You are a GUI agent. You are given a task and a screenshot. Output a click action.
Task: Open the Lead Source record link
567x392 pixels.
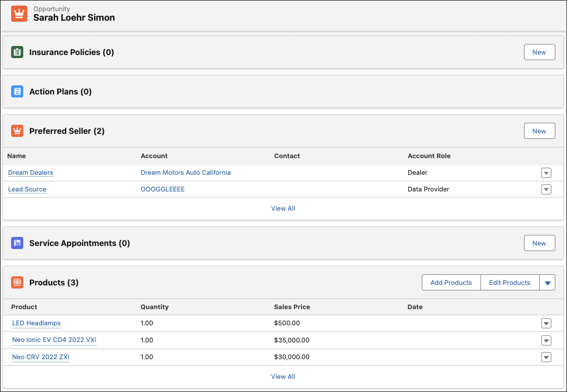[27, 189]
